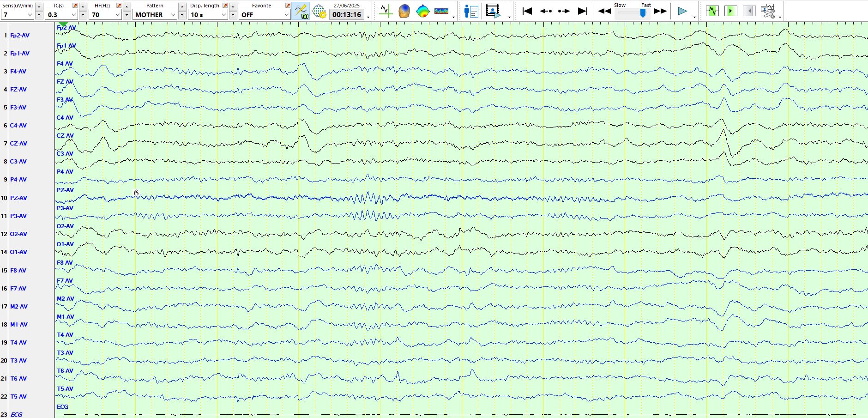Click the 27/06/2025 recording date
The height and width of the screenshot is (418, 868).
pos(347,6)
